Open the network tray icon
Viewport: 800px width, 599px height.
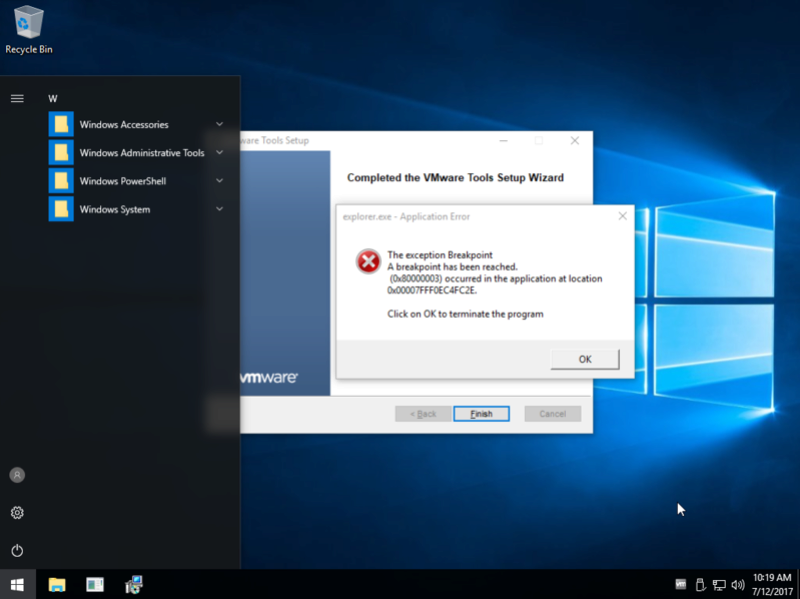(x=719, y=585)
